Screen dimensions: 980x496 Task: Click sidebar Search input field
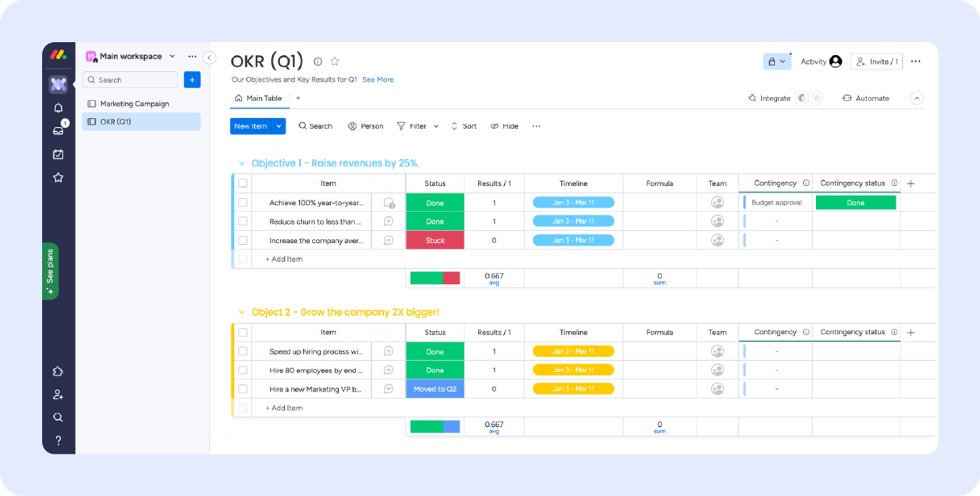[130, 80]
